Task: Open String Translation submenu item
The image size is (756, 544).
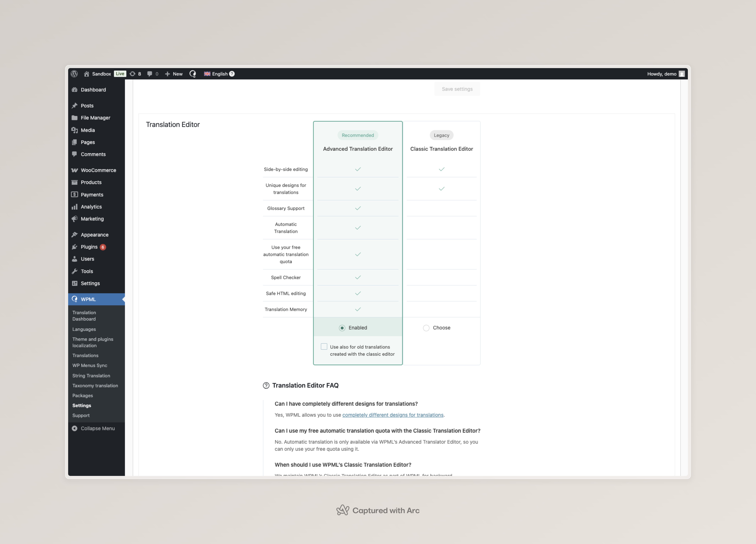Action: pos(91,376)
